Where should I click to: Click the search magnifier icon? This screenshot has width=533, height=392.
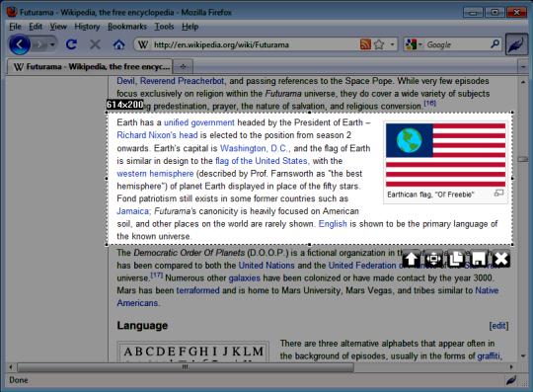click(495, 44)
